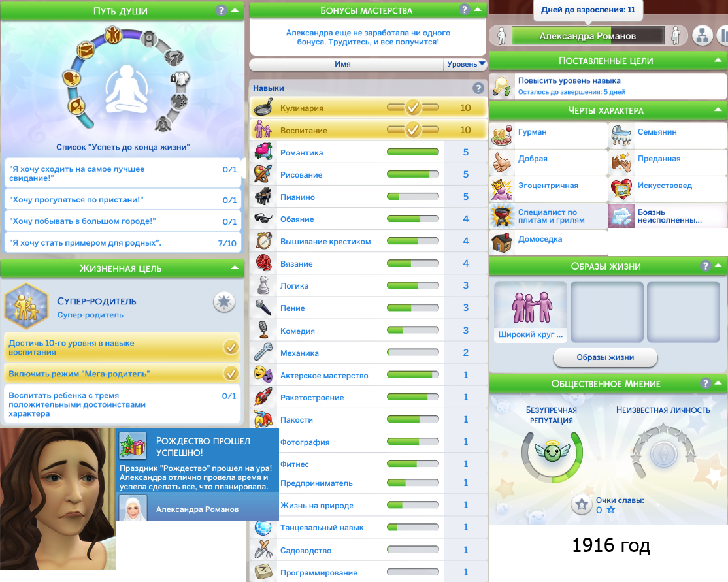Open help for the Навыки section
This screenshot has width=728, height=582.
pyautogui.click(x=478, y=88)
